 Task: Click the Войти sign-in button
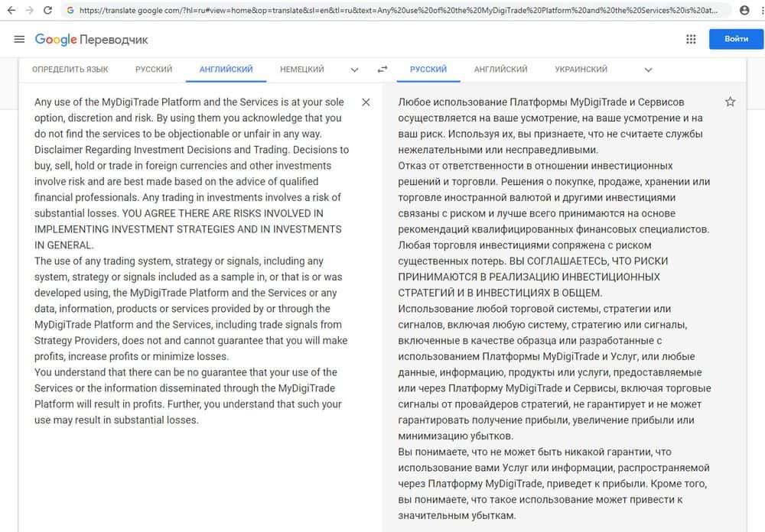tap(736, 39)
